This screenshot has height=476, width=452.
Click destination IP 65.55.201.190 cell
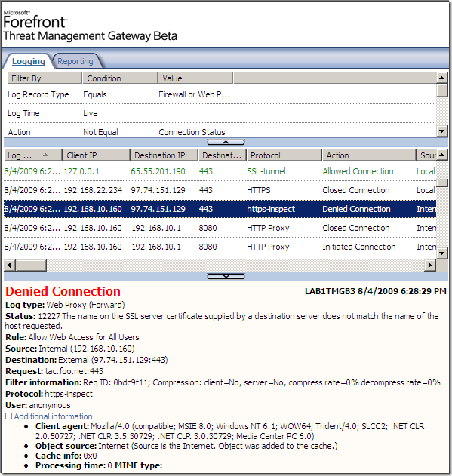click(x=158, y=171)
